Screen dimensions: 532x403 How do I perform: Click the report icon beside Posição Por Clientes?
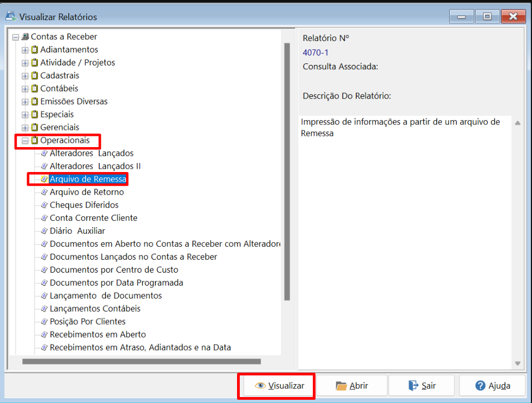tap(44, 321)
